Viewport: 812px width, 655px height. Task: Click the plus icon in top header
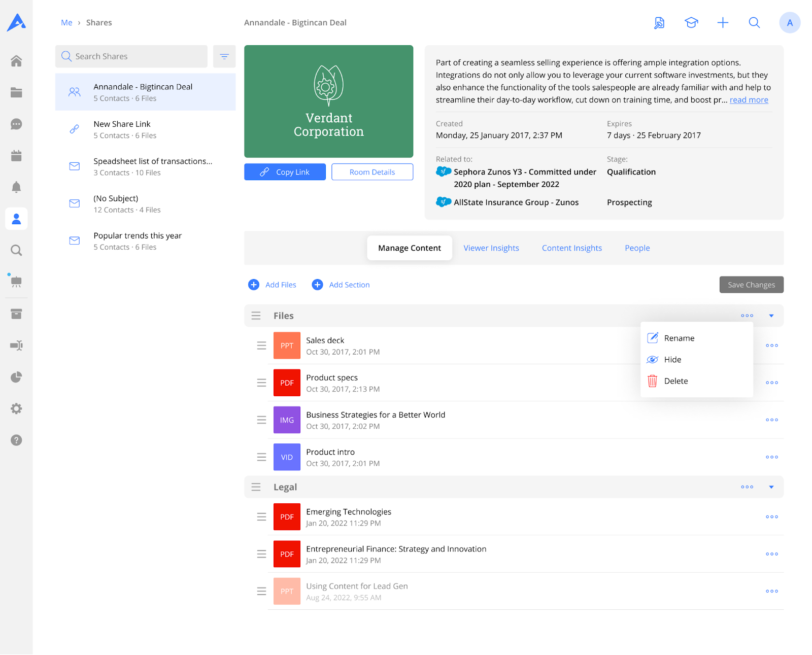pyautogui.click(x=723, y=23)
